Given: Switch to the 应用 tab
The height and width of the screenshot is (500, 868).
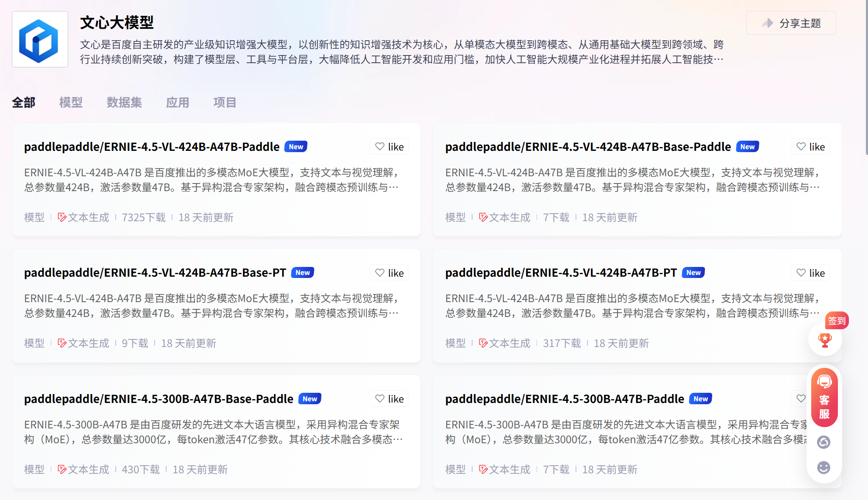Looking at the screenshot, I should pyautogui.click(x=178, y=103).
